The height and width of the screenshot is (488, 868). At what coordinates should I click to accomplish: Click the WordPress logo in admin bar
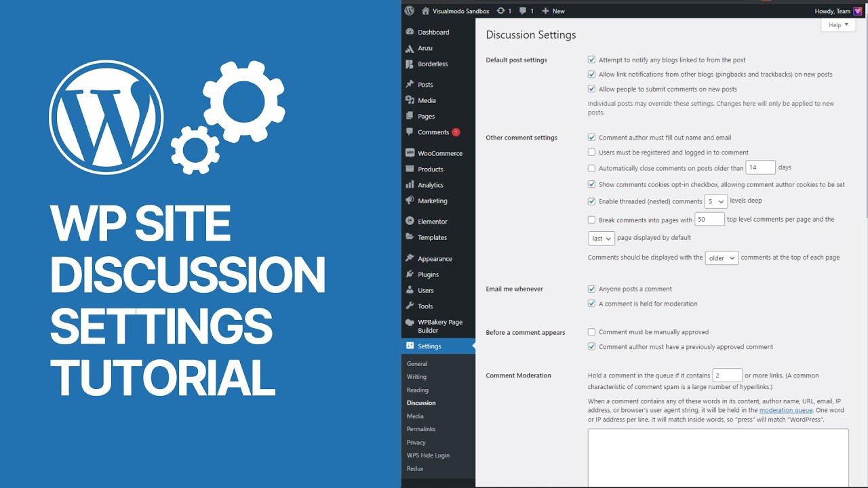click(409, 11)
